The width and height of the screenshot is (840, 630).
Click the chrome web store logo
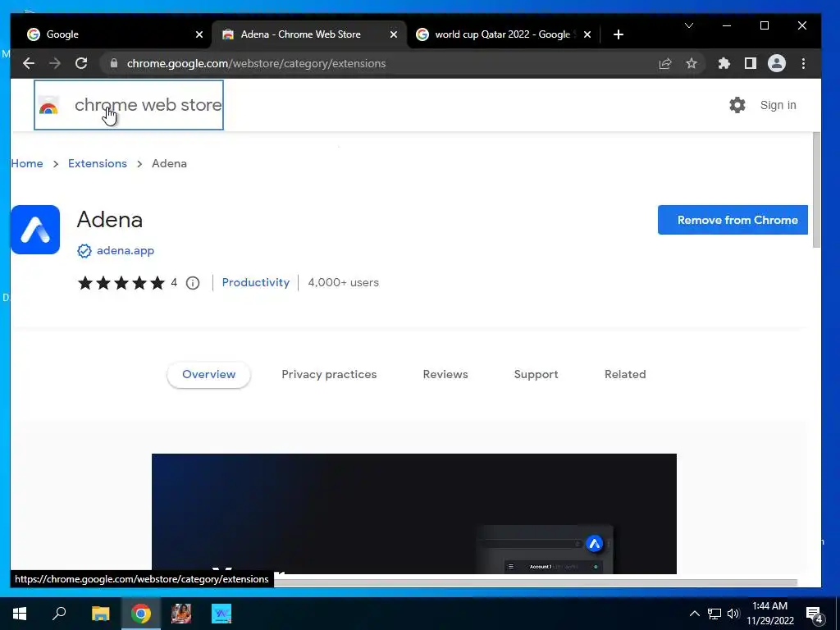(x=129, y=105)
